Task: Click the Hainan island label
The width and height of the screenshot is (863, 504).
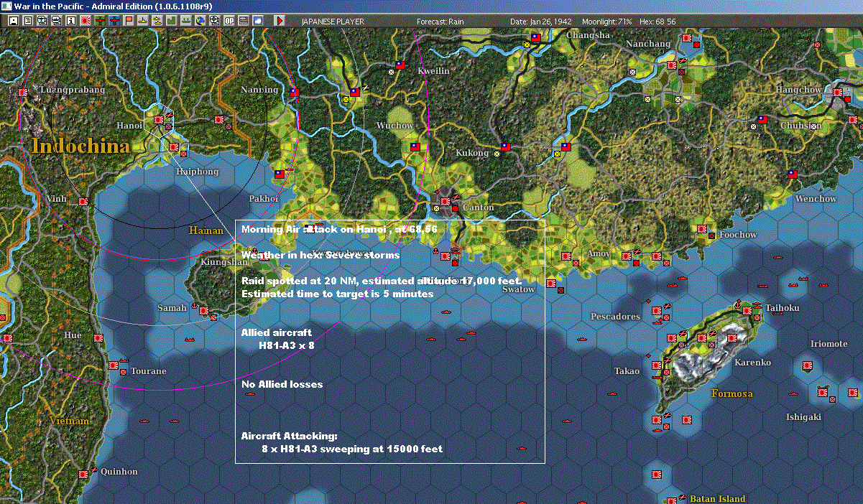Action: [206, 230]
